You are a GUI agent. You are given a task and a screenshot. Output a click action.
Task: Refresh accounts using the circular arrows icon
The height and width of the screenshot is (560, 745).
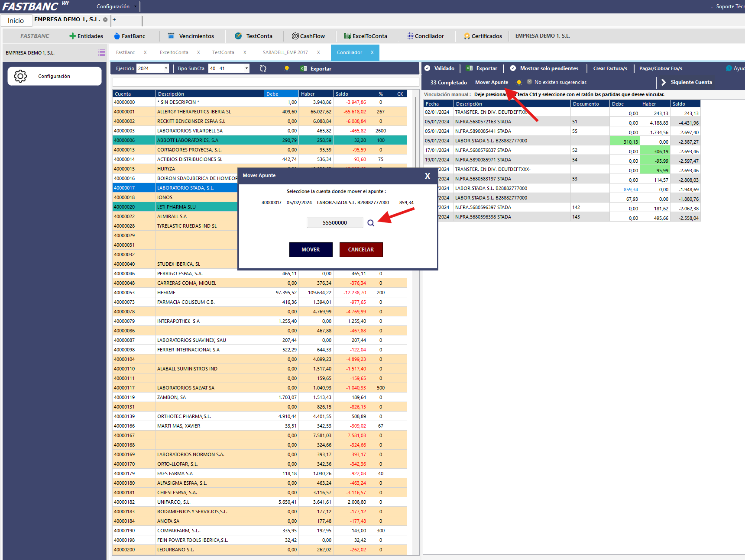tap(263, 68)
